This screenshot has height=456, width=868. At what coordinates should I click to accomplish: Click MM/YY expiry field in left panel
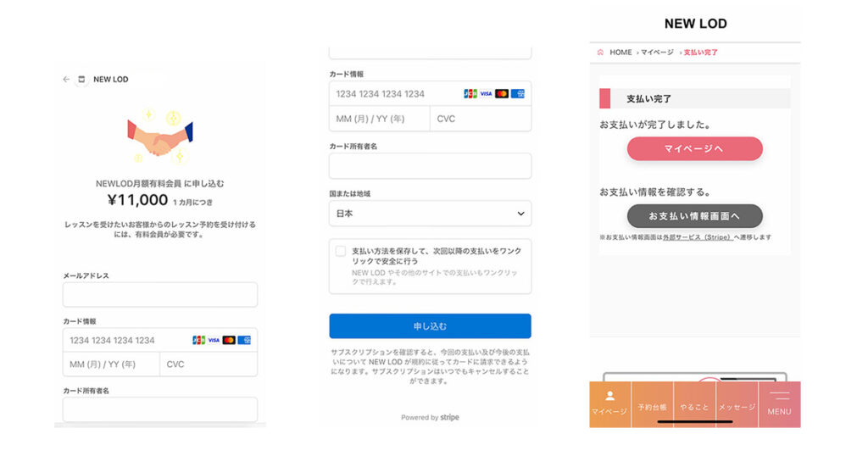tap(111, 364)
